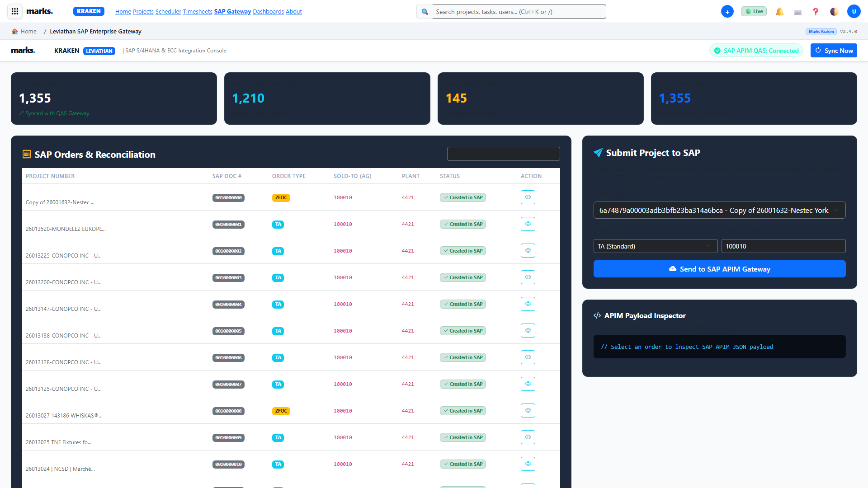This screenshot has width=868, height=488.
Task: Click the Home breadcrumb house icon
Action: pyautogui.click(x=15, y=31)
